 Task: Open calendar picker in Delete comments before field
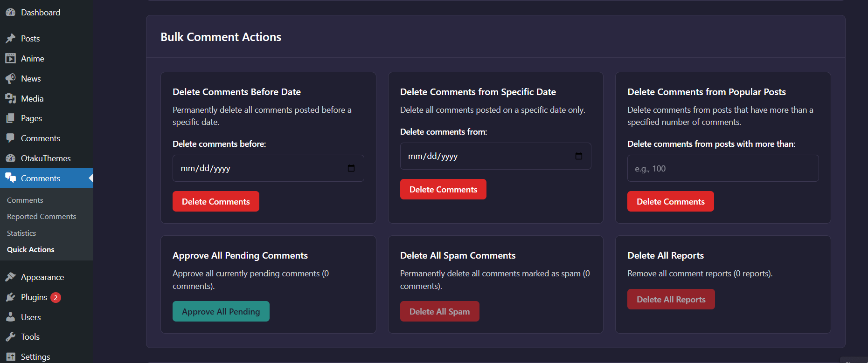coord(351,168)
